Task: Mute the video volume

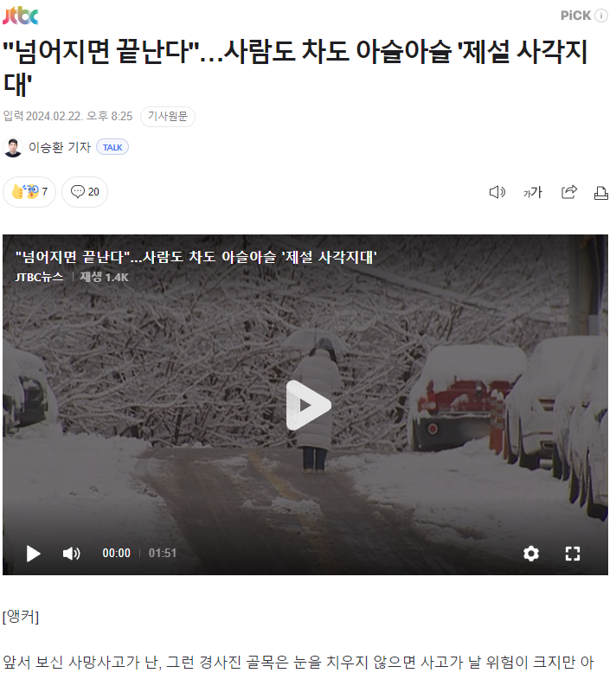Action: pos(71,554)
